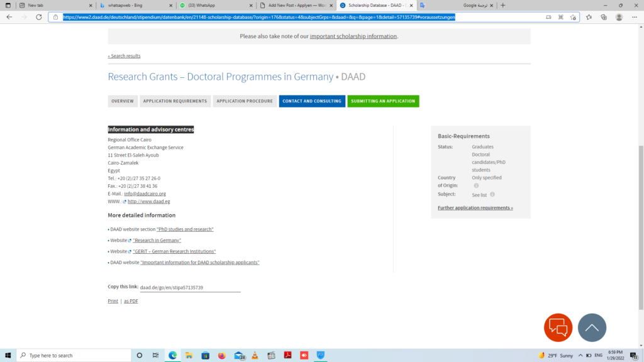Show hidden system tray icons
This screenshot has width=644, height=362.
tap(580, 356)
